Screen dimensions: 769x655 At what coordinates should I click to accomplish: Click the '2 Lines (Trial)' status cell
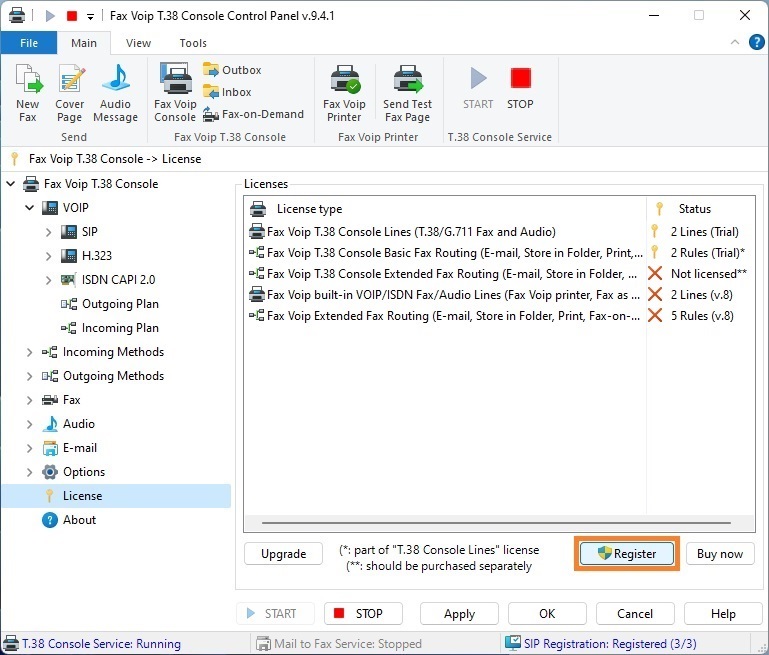704,231
